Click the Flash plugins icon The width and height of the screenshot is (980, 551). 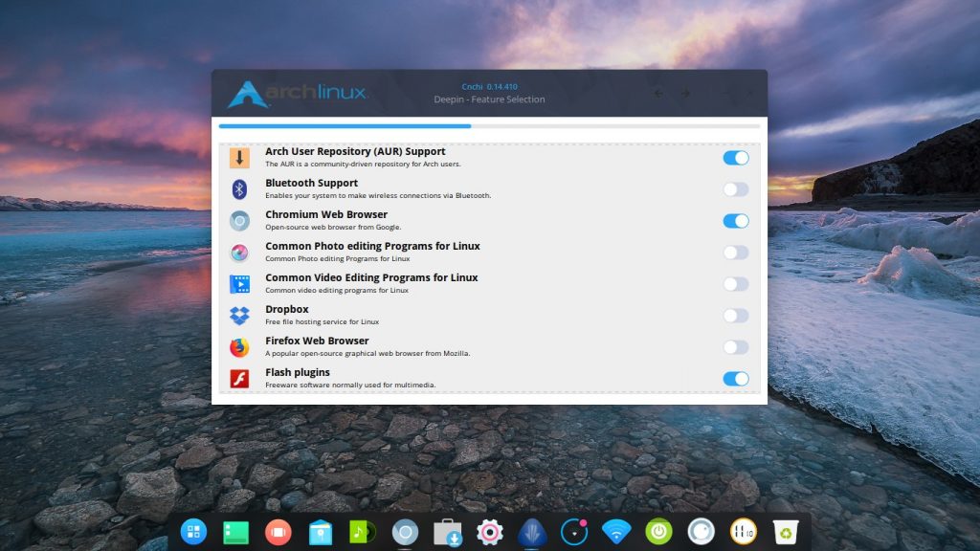[239, 379]
